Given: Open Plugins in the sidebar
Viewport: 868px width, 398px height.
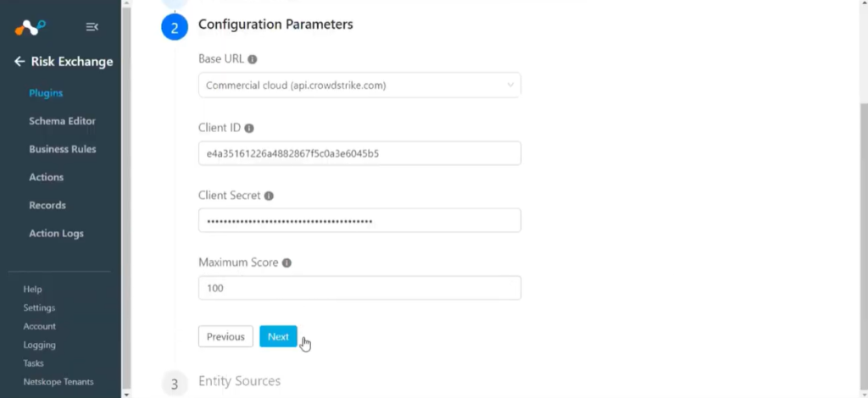Looking at the screenshot, I should pyautogui.click(x=46, y=93).
